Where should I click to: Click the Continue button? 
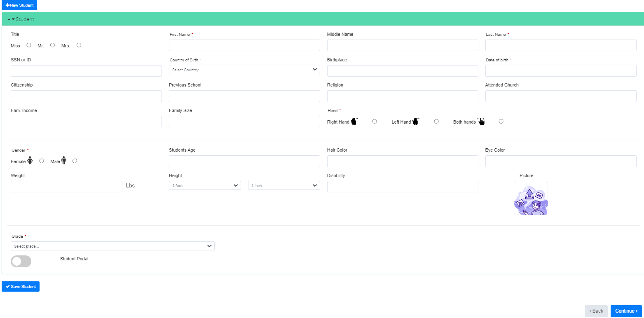[626, 311]
